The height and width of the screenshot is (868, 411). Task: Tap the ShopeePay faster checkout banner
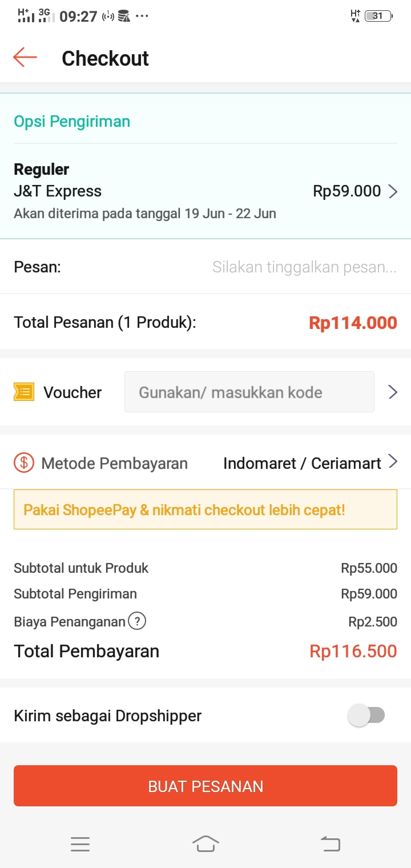tap(205, 509)
